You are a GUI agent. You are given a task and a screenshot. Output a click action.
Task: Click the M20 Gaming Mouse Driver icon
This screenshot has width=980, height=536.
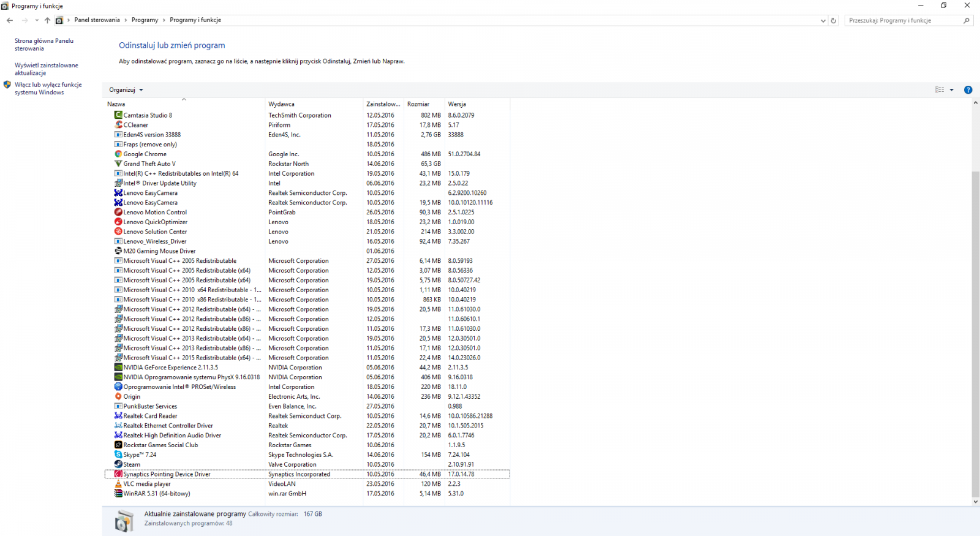pos(118,251)
